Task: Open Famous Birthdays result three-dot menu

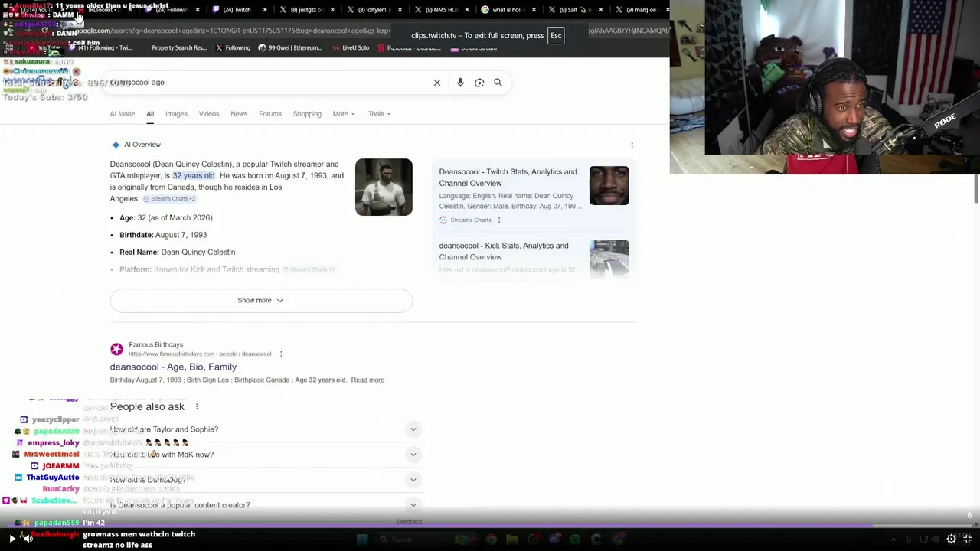Action: point(280,354)
